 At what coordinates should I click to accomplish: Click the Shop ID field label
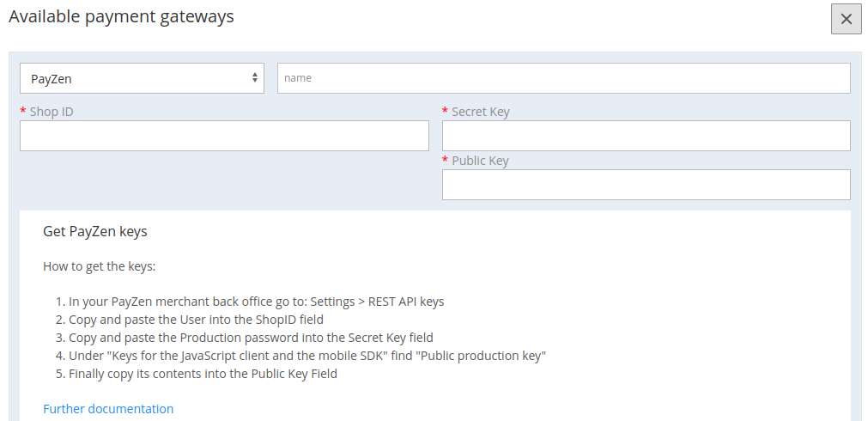tap(52, 112)
